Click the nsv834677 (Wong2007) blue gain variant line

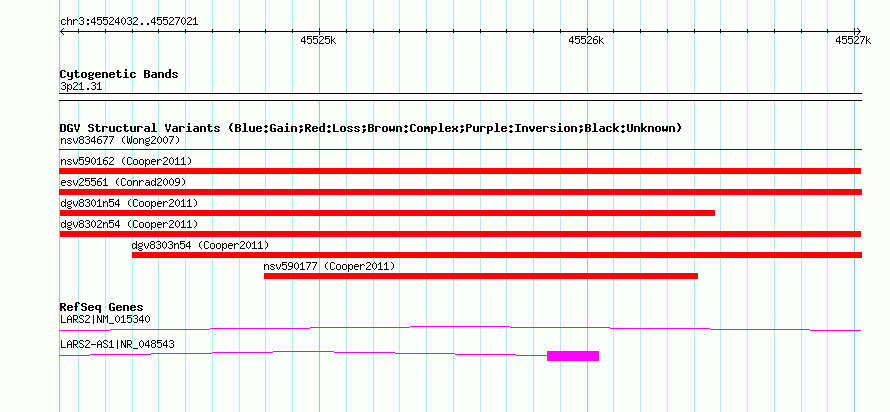pos(460,150)
